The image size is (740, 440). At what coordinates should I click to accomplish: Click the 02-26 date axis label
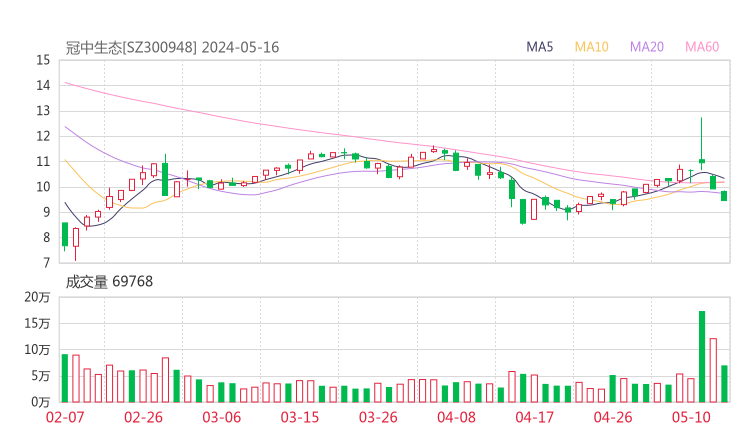pyautogui.click(x=143, y=417)
